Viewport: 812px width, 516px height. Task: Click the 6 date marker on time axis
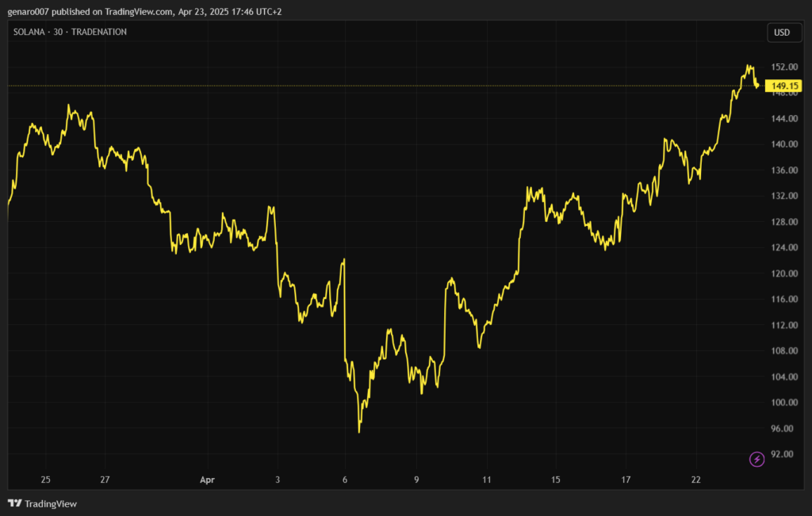[x=345, y=480]
